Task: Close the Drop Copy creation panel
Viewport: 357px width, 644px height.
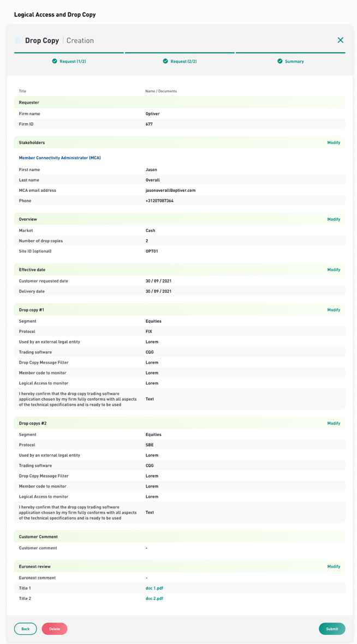Action: click(x=341, y=40)
